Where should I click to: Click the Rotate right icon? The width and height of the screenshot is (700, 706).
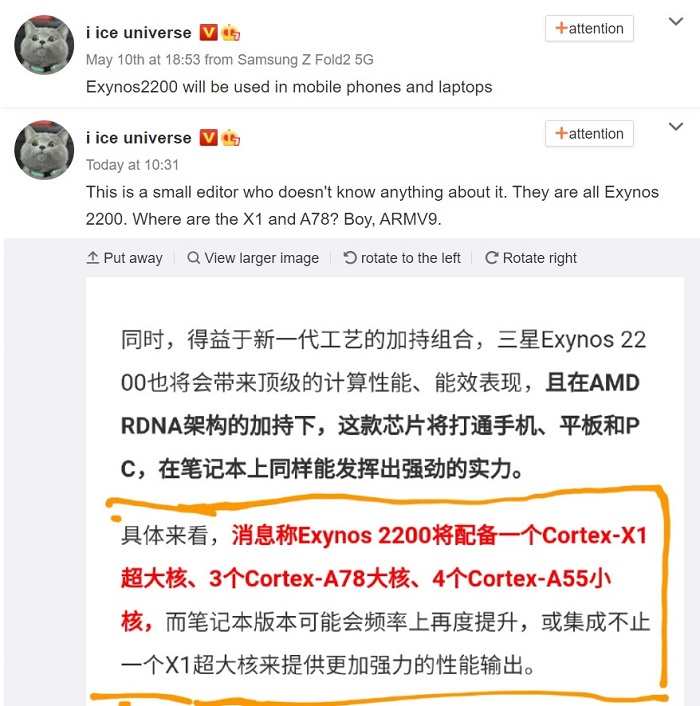coord(492,258)
